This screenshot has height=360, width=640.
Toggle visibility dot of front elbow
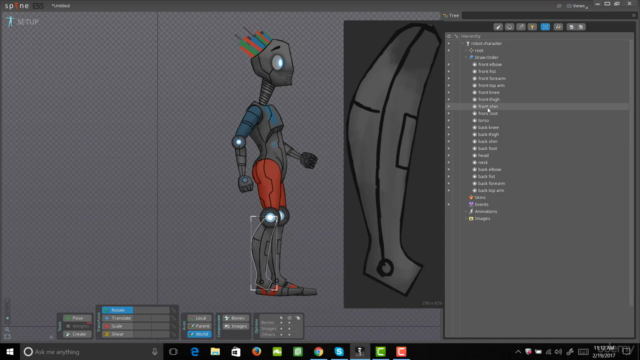coord(449,64)
